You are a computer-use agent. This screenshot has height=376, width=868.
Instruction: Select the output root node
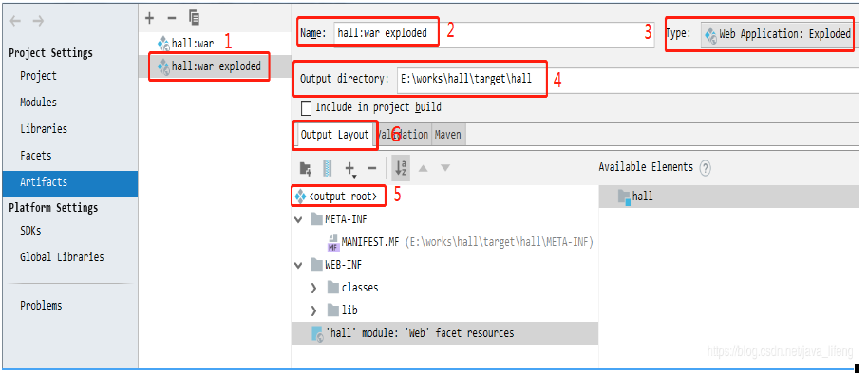point(336,197)
